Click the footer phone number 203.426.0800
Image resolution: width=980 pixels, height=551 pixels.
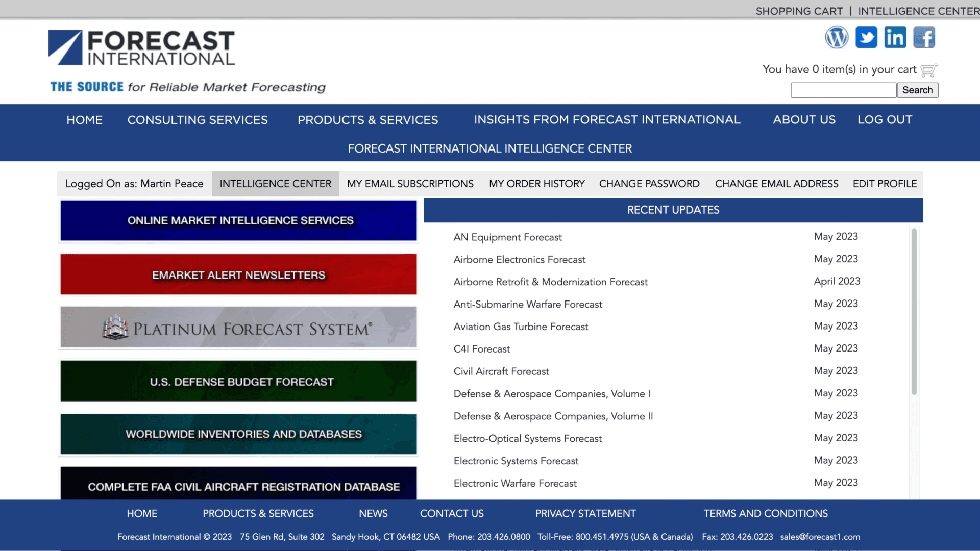504,537
